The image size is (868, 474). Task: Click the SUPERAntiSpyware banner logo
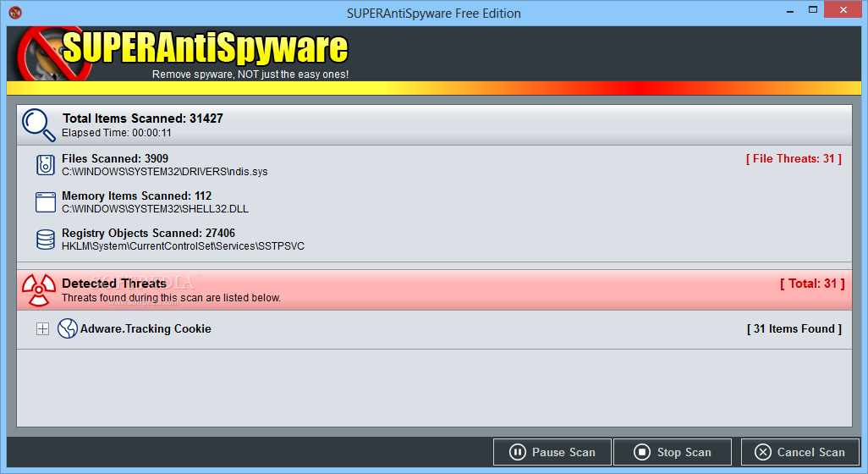tap(183, 53)
